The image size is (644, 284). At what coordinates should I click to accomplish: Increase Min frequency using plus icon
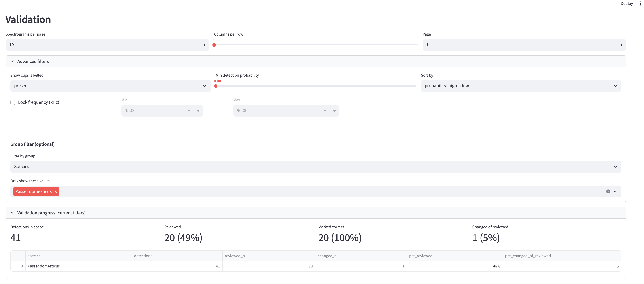[198, 110]
